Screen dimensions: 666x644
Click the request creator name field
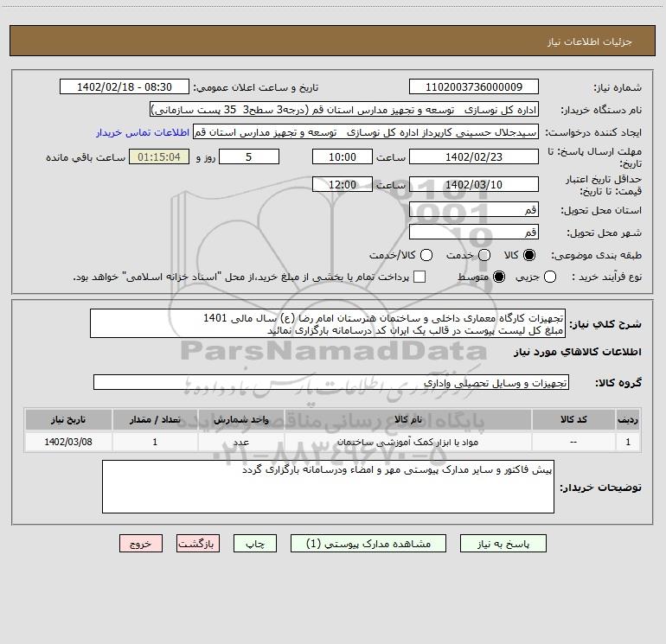tap(366, 132)
